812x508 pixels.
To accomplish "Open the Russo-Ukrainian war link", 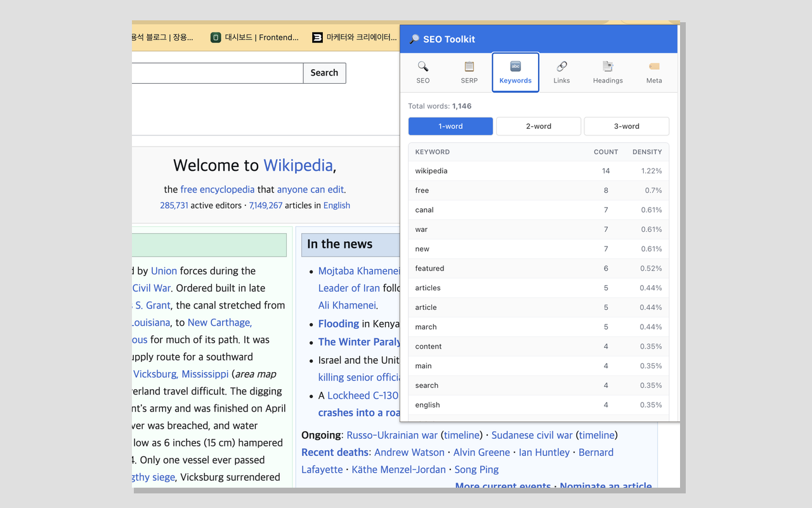I will pos(392,435).
